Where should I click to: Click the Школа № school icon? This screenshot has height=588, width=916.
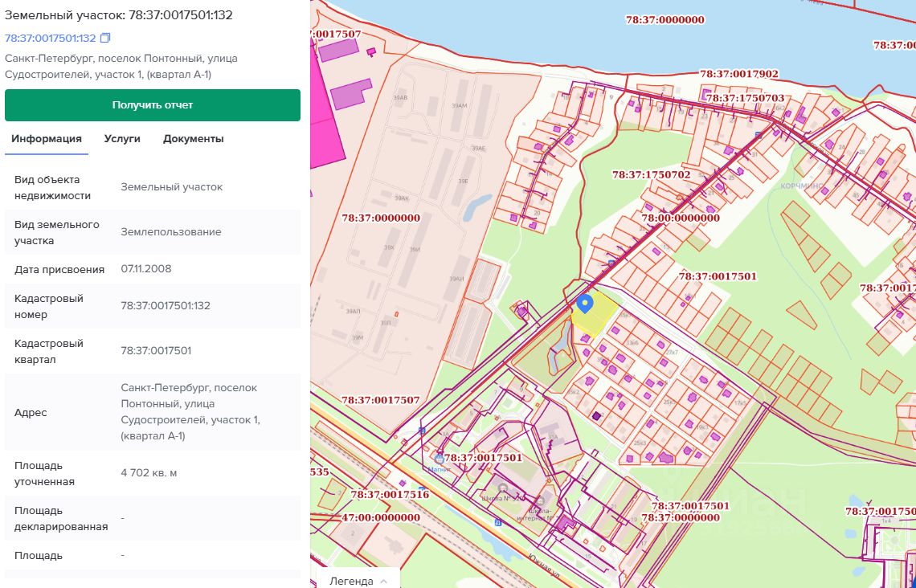tap(503, 487)
